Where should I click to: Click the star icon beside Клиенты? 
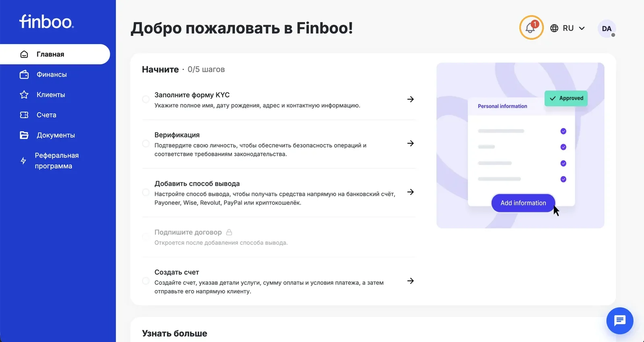24,95
